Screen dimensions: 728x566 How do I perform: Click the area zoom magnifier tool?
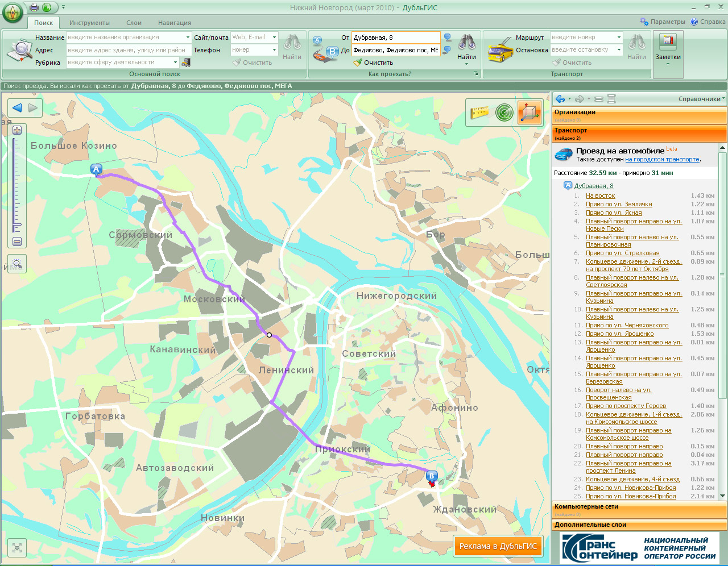(17, 264)
